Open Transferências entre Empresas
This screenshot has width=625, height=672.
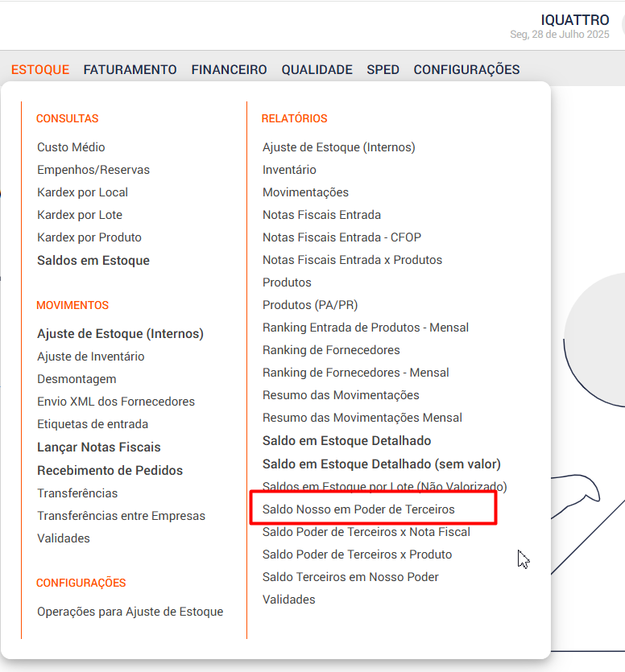pos(122,516)
